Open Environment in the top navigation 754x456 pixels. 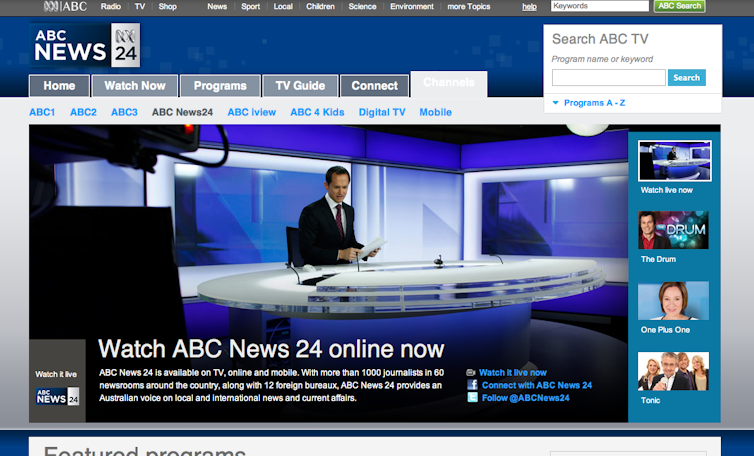point(412,6)
